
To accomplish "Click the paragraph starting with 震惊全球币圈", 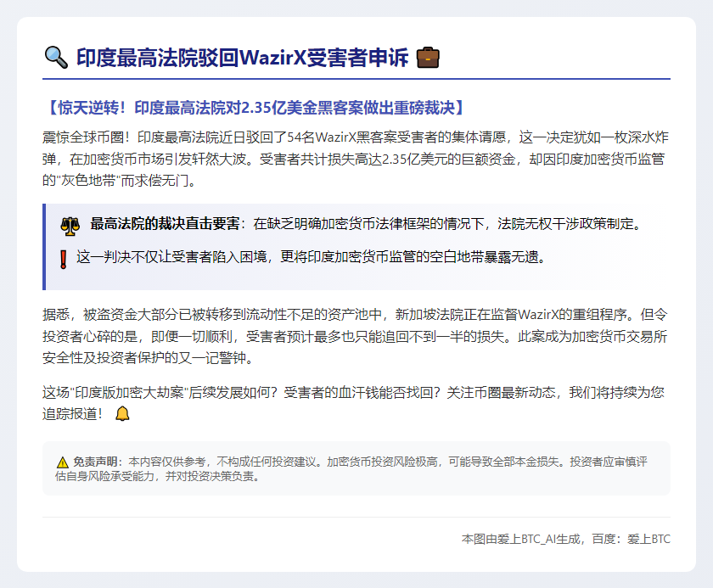I will [356, 159].
